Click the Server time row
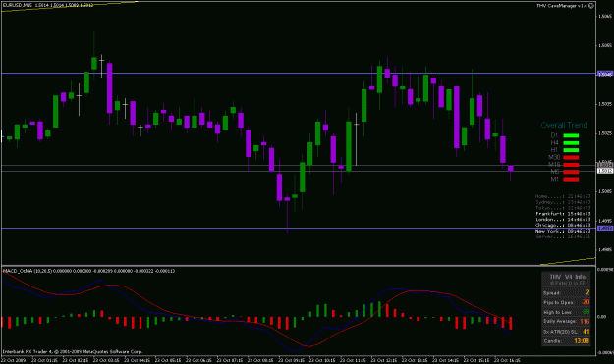This screenshot has width=614, height=364. click(563, 236)
